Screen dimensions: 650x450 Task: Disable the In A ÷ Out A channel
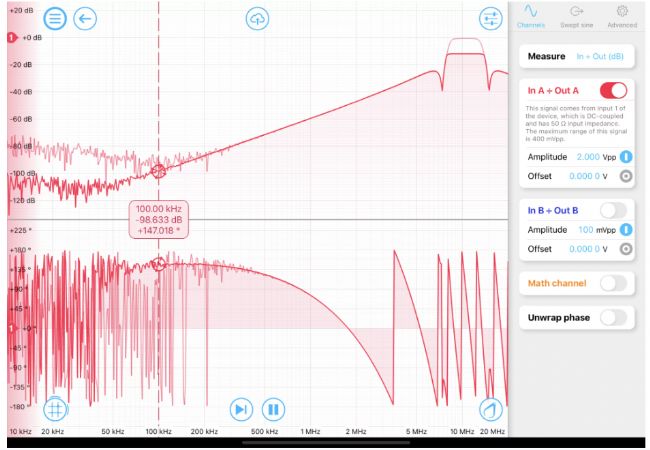[x=613, y=91]
